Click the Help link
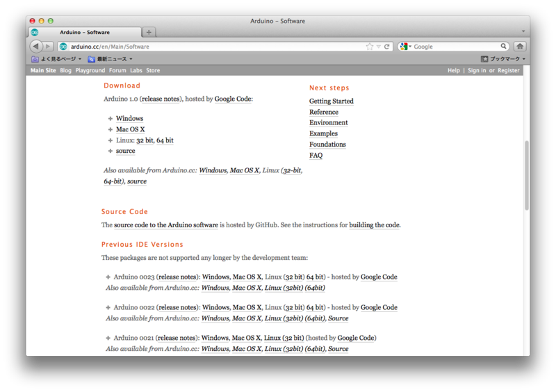 [454, 70]
